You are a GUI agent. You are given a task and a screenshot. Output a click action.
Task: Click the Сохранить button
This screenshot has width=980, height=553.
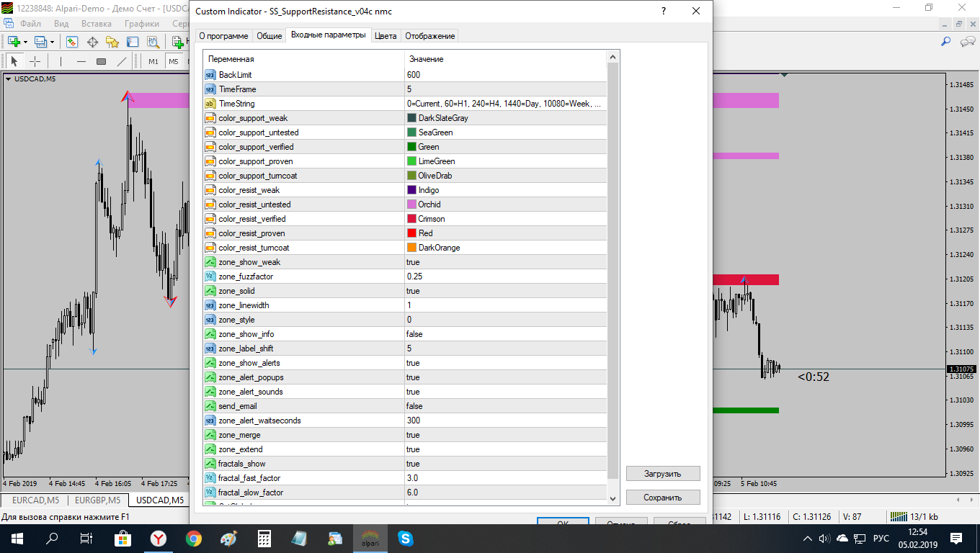(x=663, y=498)
